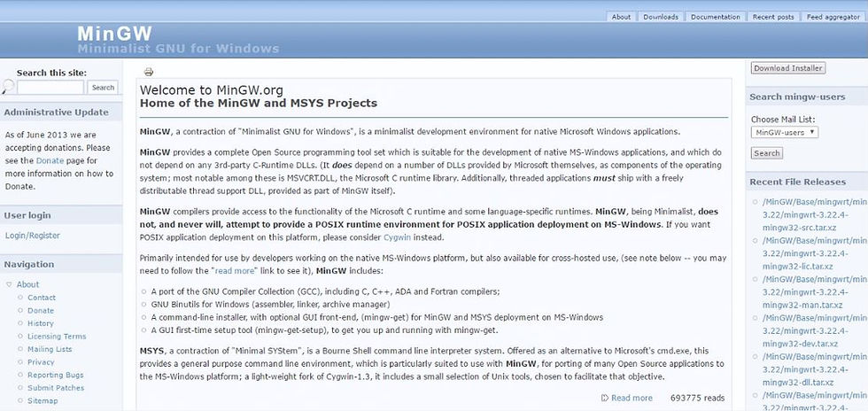This screenshot has height=411, width=868.
Task: Open Contact navigation item
Action: [42, 298]
